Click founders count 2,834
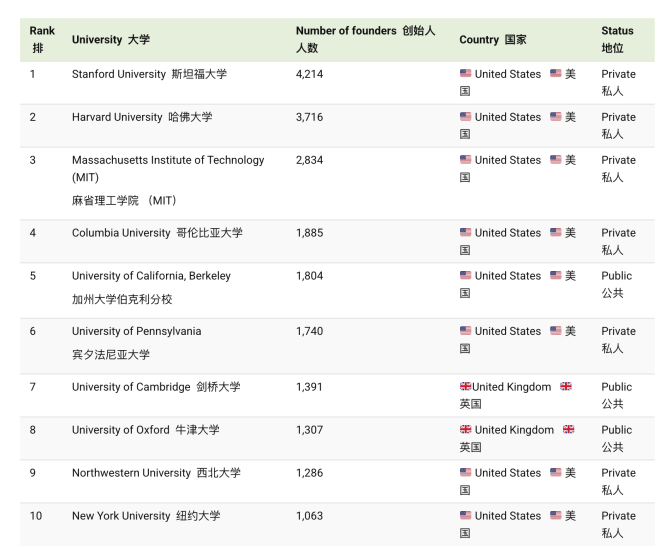 309,160
